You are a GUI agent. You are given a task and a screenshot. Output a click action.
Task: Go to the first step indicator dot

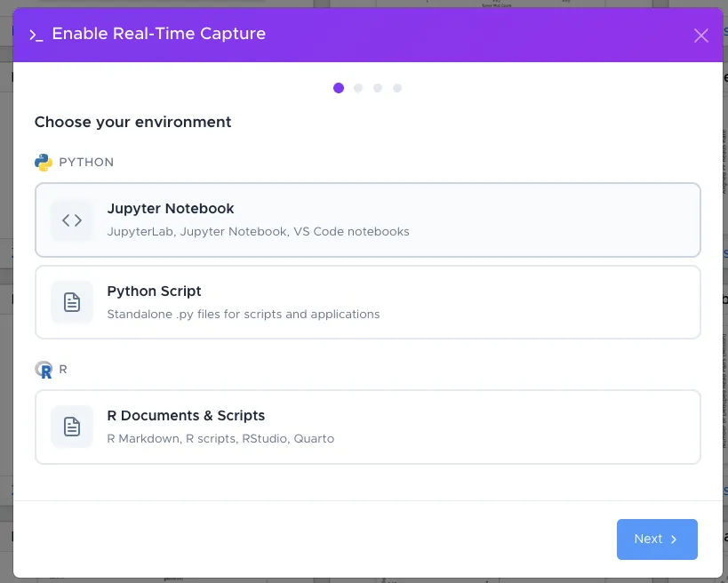(x=339, y=88)
